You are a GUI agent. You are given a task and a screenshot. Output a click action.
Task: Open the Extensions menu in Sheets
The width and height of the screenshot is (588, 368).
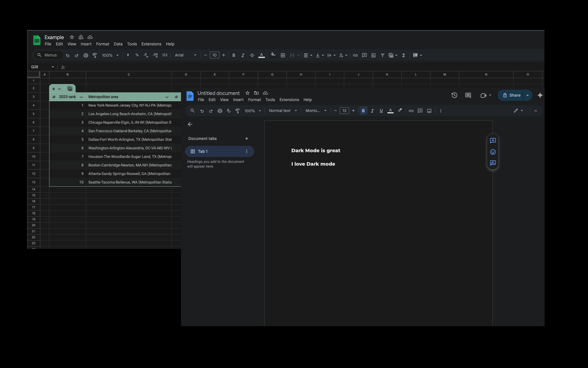click(151, 44)
